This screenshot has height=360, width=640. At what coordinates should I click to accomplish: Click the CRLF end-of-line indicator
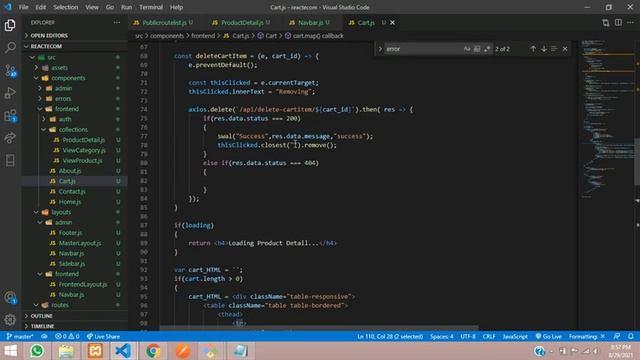pyautogui.click(x=489, y=337)
